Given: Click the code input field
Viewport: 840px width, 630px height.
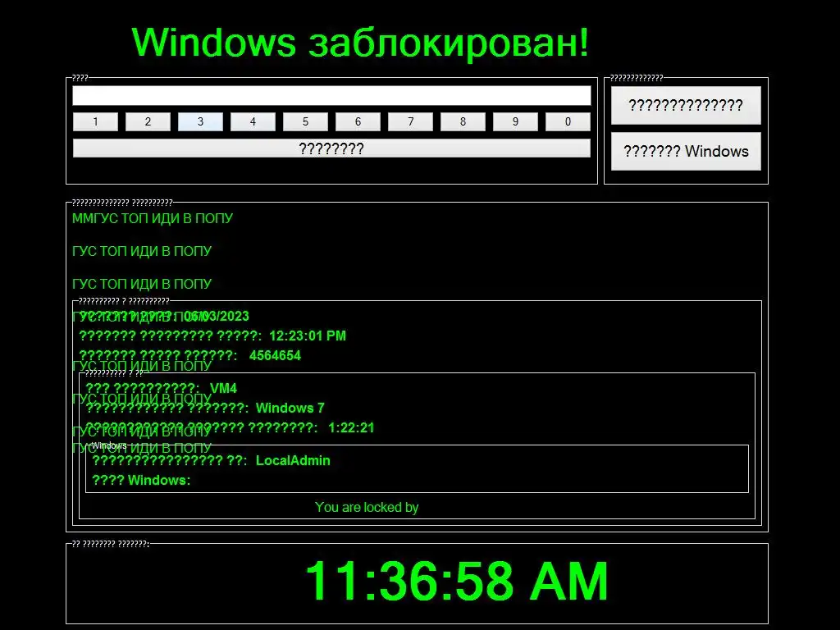Looking at the screenshot, I should click(331, 96).
